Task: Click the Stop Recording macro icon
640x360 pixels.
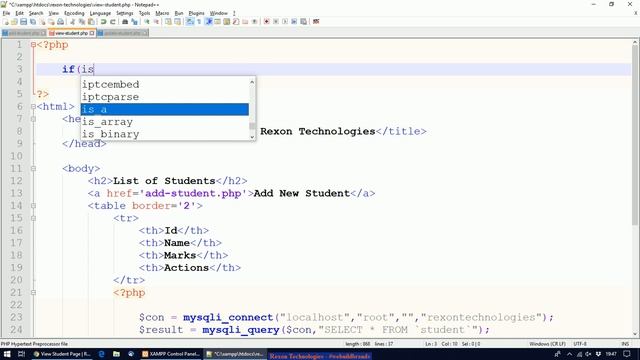Action: 276,22
